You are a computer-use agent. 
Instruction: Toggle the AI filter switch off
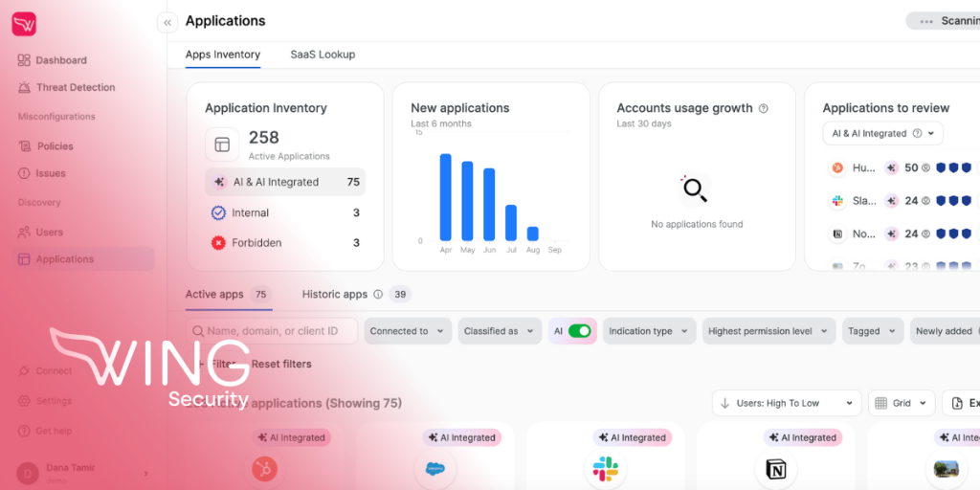click(x=579, y=331)
